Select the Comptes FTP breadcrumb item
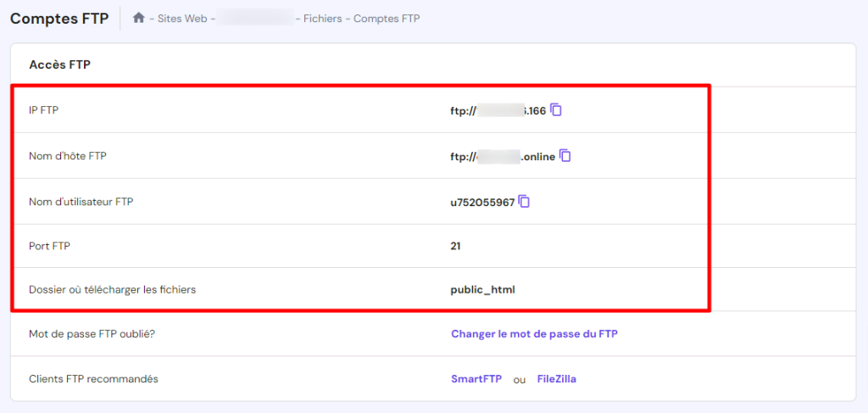 (387, 19)
